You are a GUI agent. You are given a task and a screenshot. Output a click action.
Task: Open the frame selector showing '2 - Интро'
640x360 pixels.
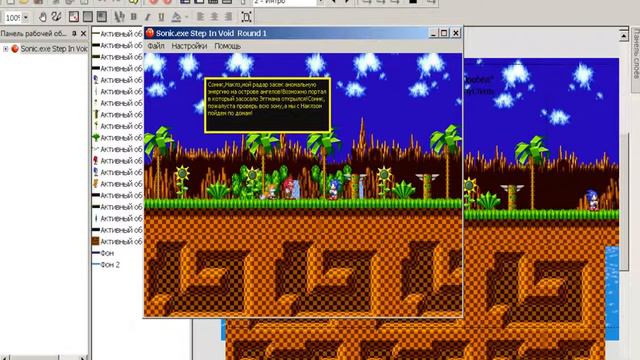coord(285,2)
